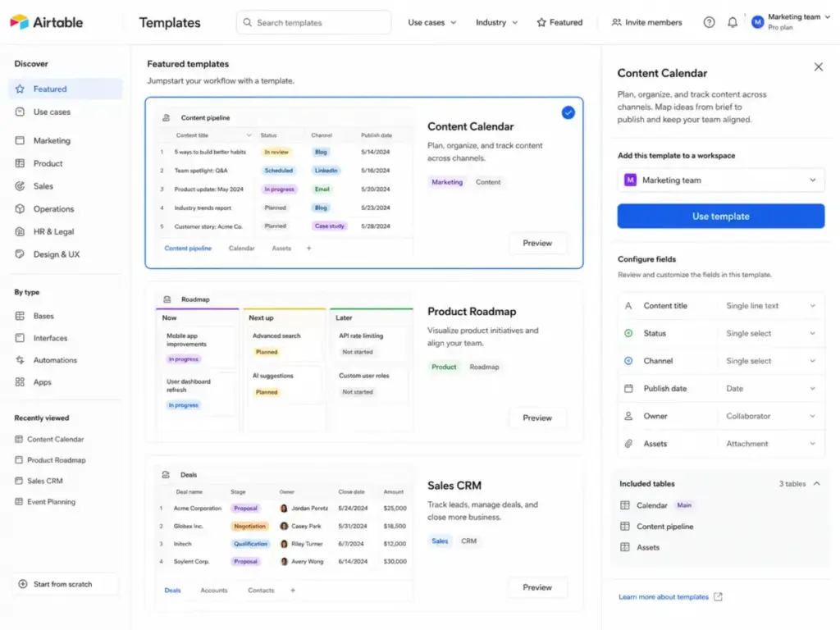The width and height of the screenshot is (840, 630).
Task: Click the Publish date calendar icon
Action: [628, 388]
